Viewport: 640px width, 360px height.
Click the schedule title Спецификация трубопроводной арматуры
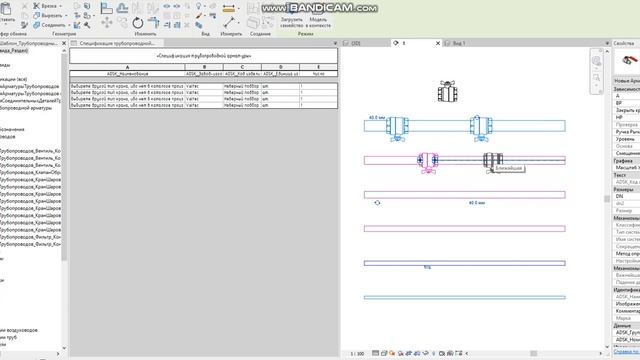(x=204, y=56)
